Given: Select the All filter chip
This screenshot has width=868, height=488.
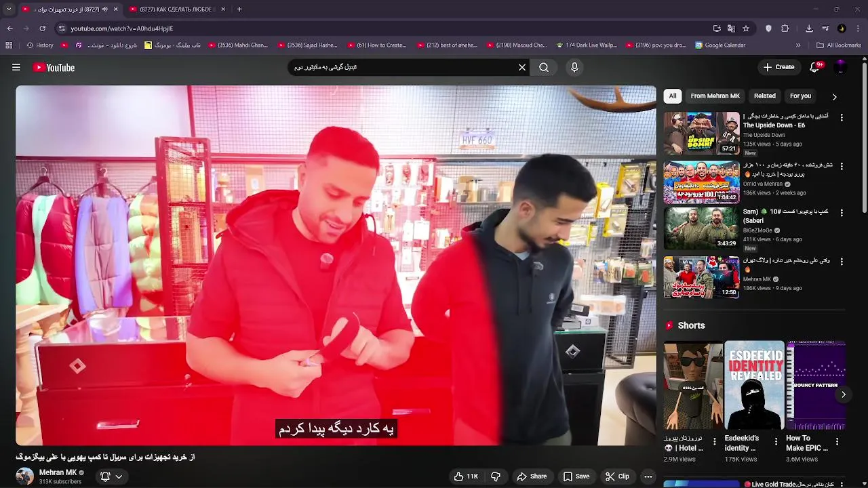Looking at the screenshot, I should pyautogui.click(x=673, y=96).
